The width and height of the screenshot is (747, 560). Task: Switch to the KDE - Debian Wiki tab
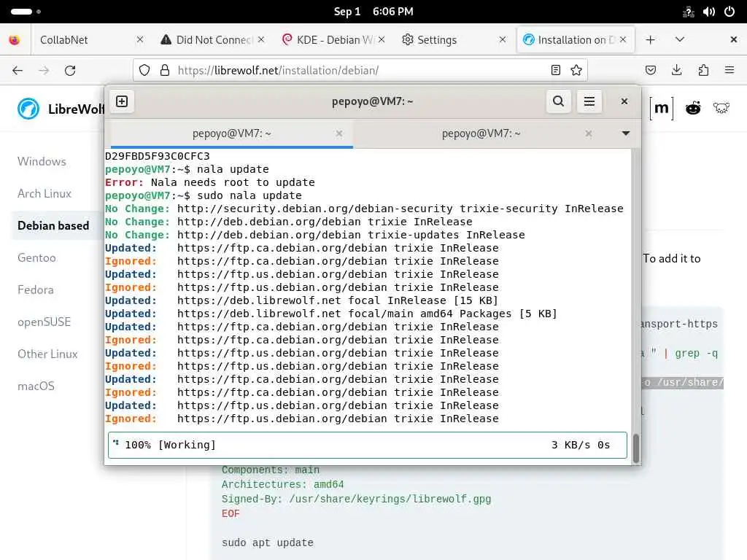(x=333, y=39)
